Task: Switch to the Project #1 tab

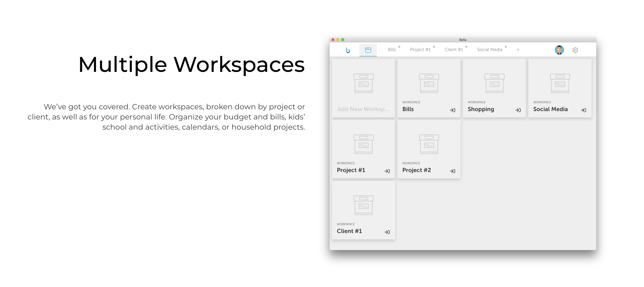Action: tap(420, 49)
